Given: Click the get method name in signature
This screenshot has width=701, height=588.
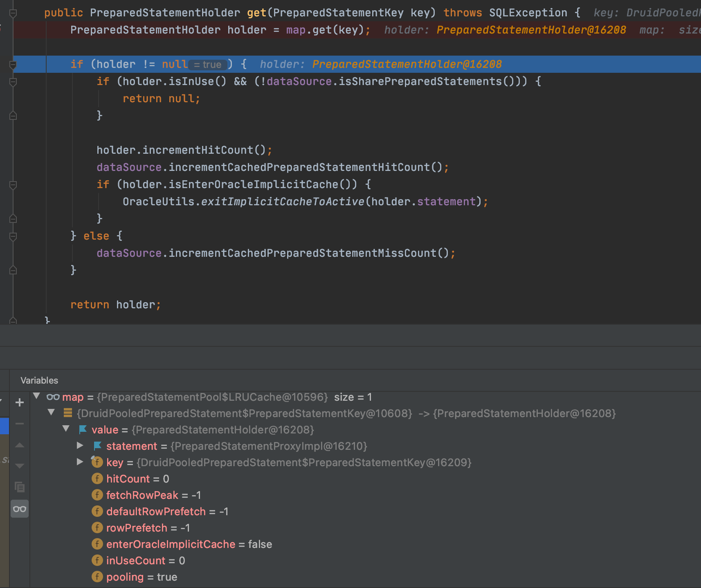Looking at the screenshot, I should (256, 13).
